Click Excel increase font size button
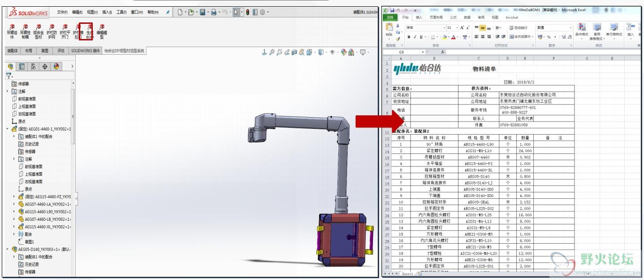644x280 pixels. pyautogui.click(x=462, y=27)
